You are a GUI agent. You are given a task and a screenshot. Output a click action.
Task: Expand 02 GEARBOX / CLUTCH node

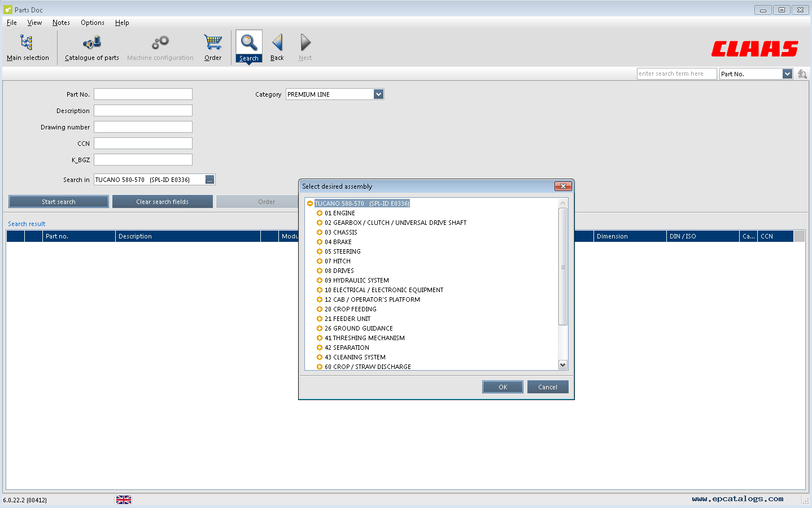click(x=320, y=223)
